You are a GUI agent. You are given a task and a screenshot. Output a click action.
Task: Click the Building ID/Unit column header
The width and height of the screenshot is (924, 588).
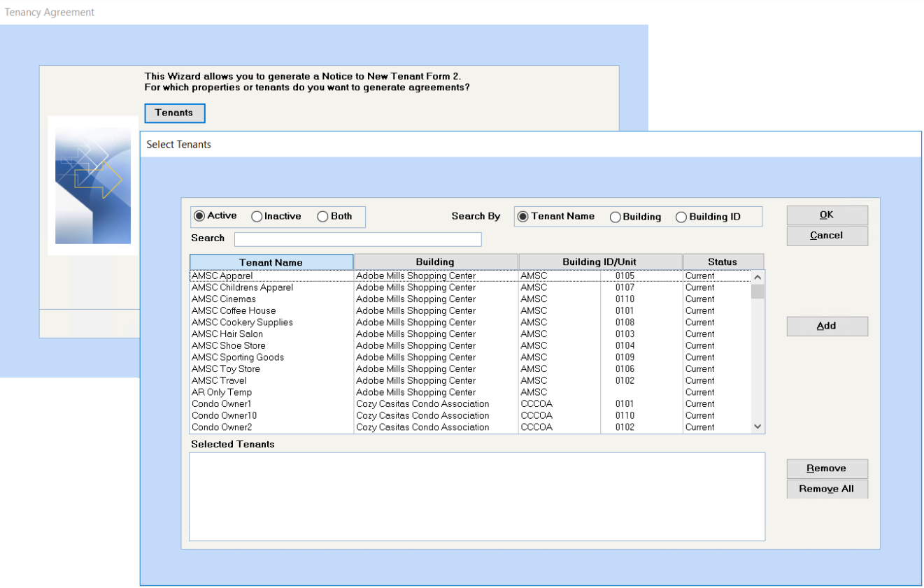599,262
